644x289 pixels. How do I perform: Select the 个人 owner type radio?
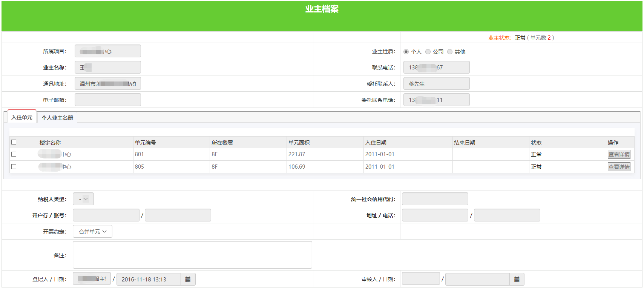(406, 52)
